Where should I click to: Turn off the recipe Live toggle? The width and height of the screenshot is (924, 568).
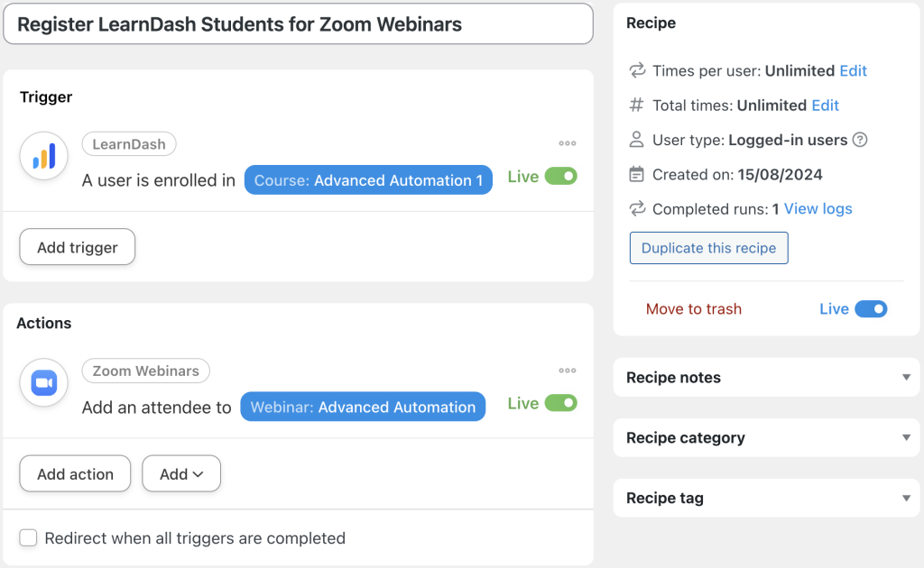pyautogui.click(x=871, y=309)
